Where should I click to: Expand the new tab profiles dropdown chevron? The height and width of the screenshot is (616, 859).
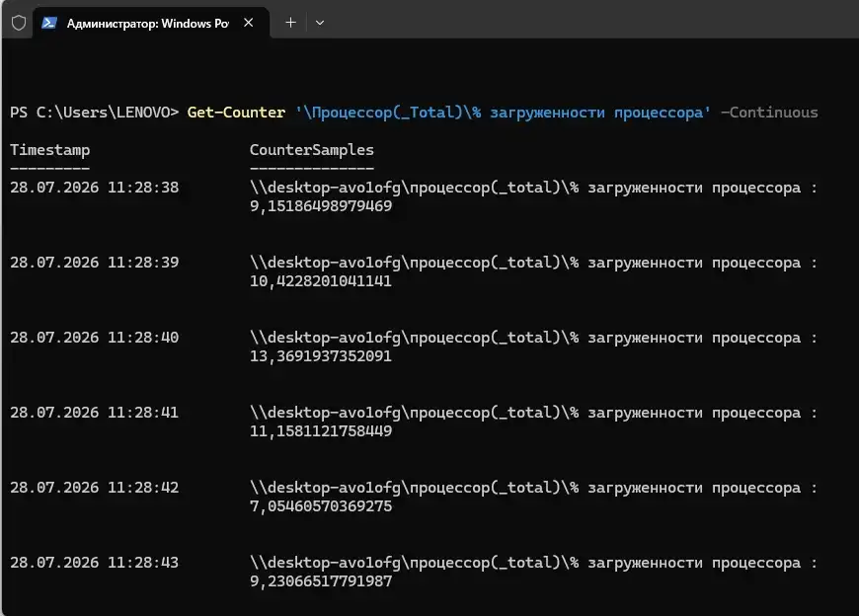click(x=320, y=23)
